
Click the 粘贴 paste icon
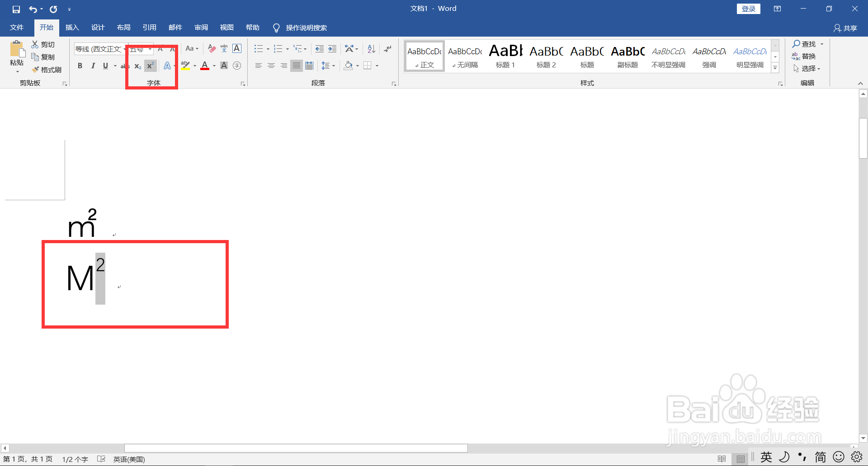point(17,49)
